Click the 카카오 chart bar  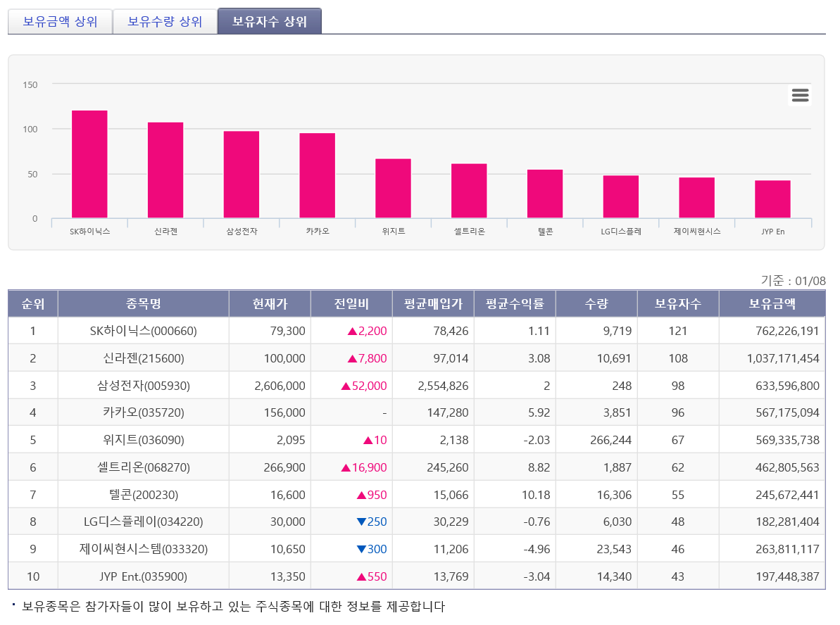317,176
